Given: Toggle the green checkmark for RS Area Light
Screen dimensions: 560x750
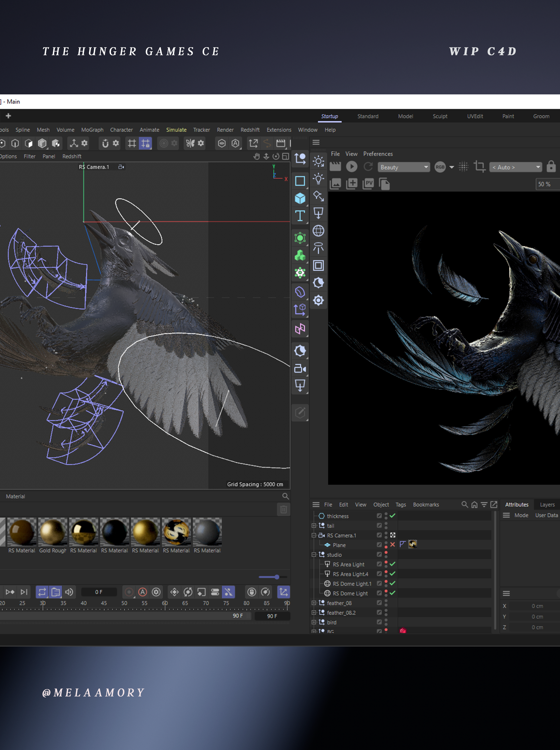Looking at the screenshot, I should pos(392,564).
